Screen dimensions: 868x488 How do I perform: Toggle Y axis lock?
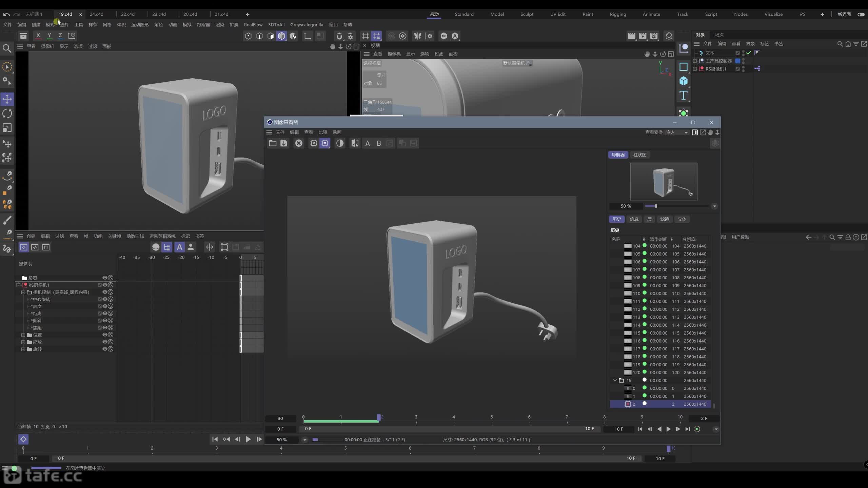49,36
